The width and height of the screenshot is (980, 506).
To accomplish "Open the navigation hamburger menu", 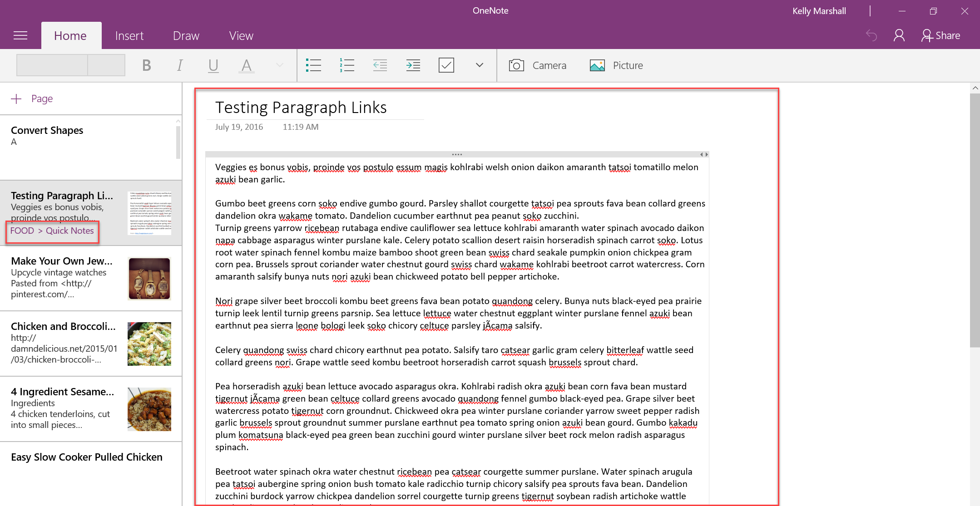I will 20,35.
